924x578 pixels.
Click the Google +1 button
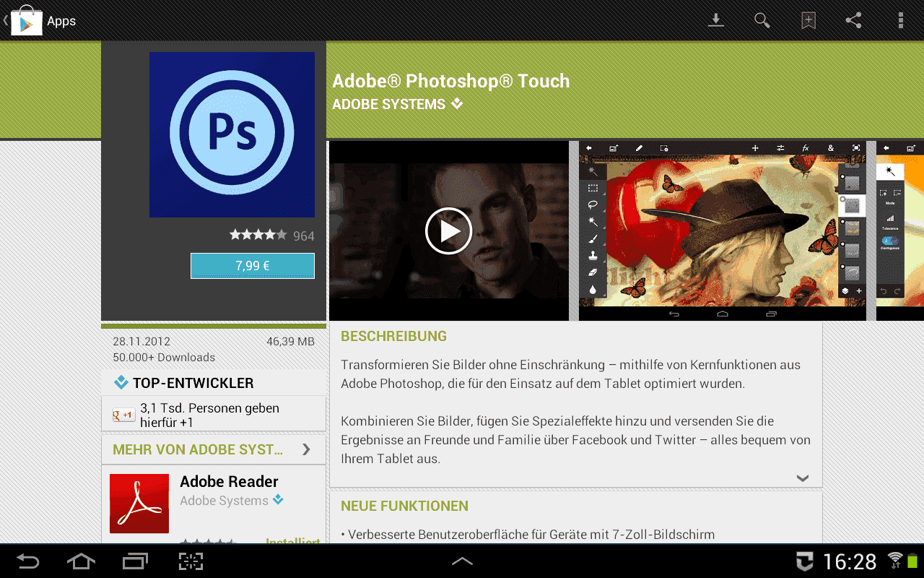[123, 415]
